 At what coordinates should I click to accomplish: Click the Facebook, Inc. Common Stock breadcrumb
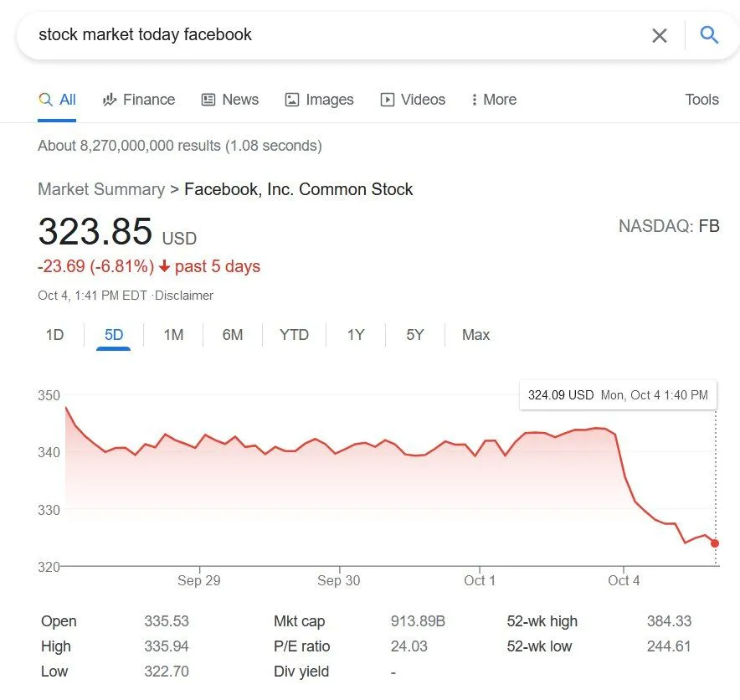point(299,189)
